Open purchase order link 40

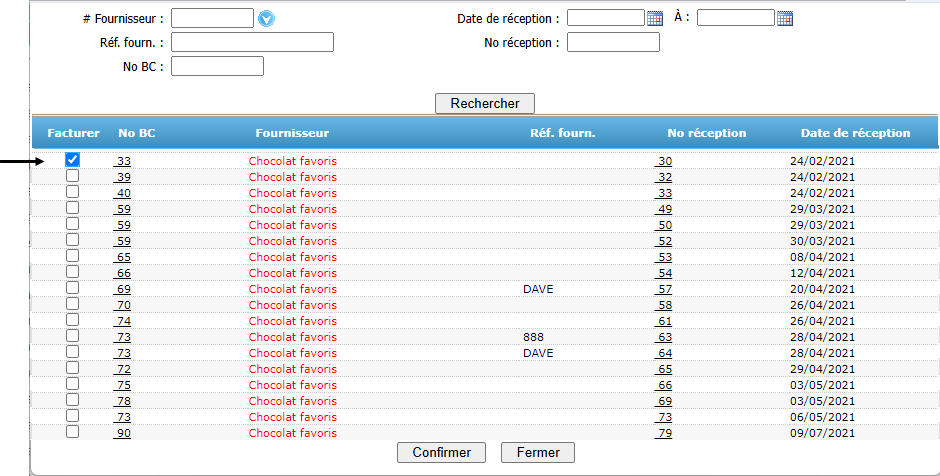click(123, 193)
